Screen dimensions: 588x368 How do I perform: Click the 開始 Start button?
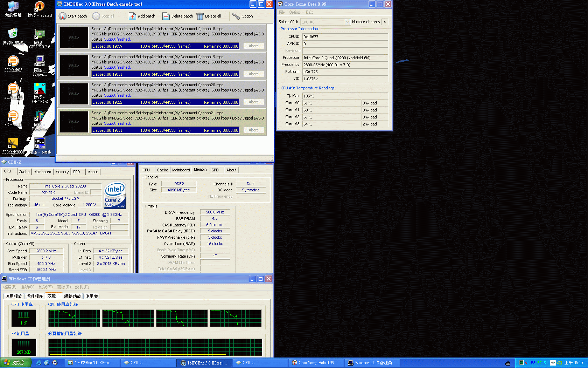click(x=16, y=363)
